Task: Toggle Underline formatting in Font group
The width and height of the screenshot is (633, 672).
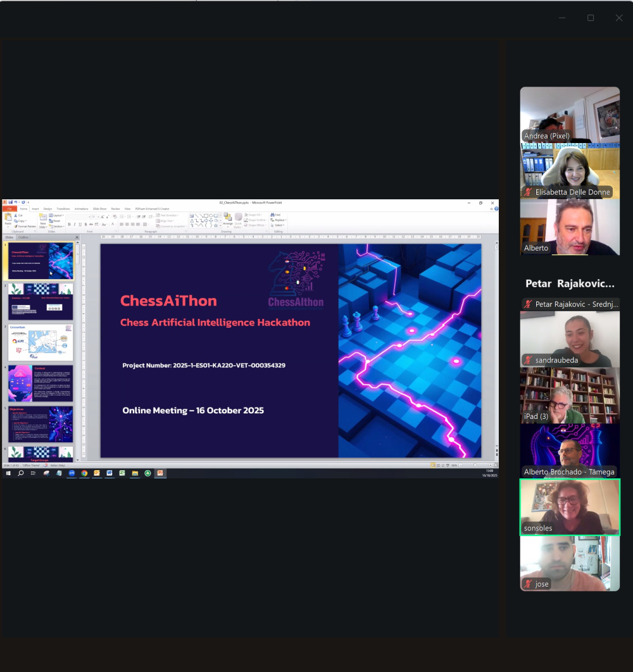Action: tap(79, 224)
